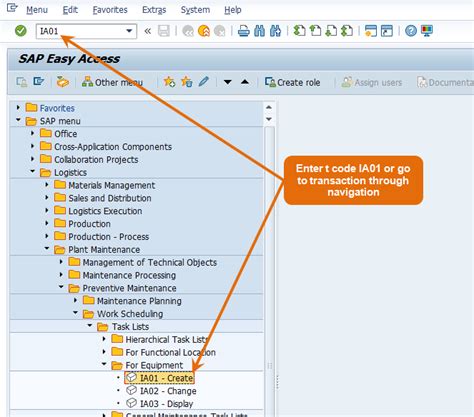This screenshot has width=474, height=417.
Task: Click the Find Next binoculars icon
Action: 275,31
